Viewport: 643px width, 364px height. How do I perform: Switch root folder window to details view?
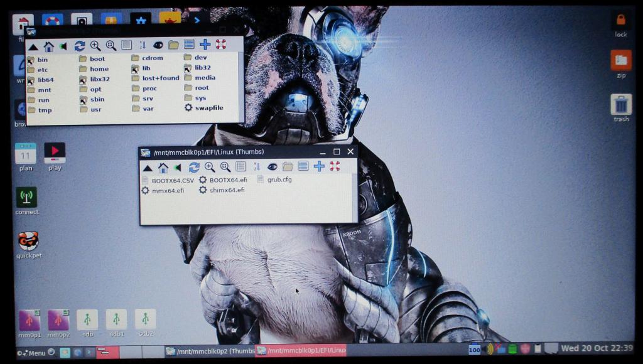click(126, 45)
